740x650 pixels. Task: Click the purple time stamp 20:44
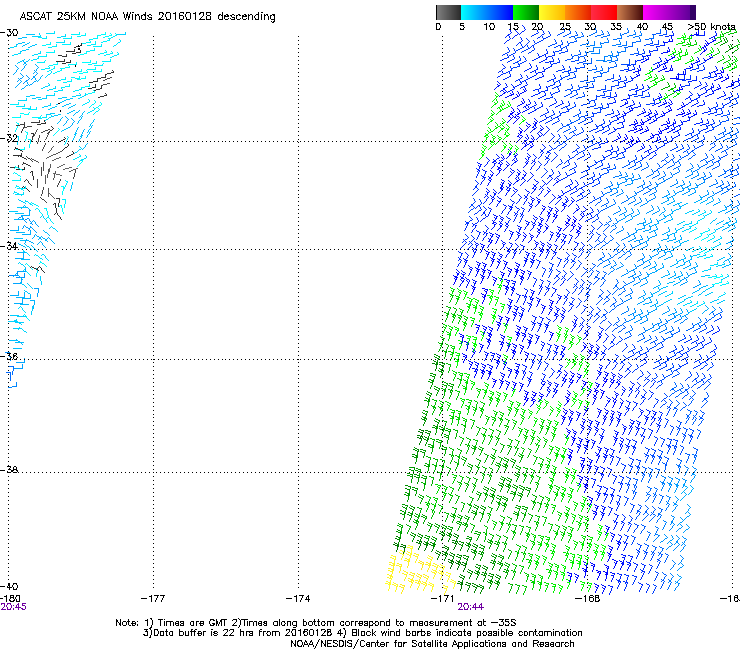(x=471, y=607)
